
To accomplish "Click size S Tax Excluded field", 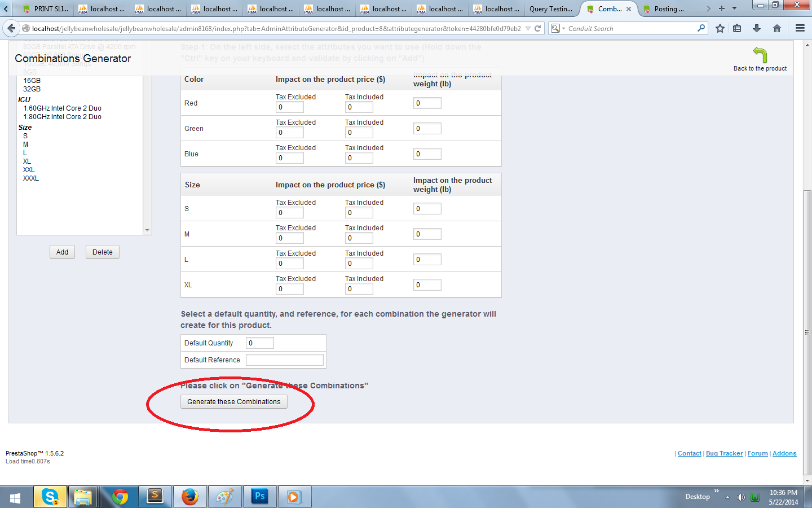I will tap(290, 213).
